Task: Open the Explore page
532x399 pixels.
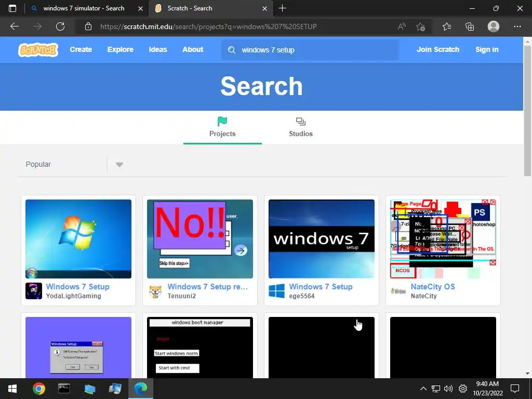Action: point(121,49)
